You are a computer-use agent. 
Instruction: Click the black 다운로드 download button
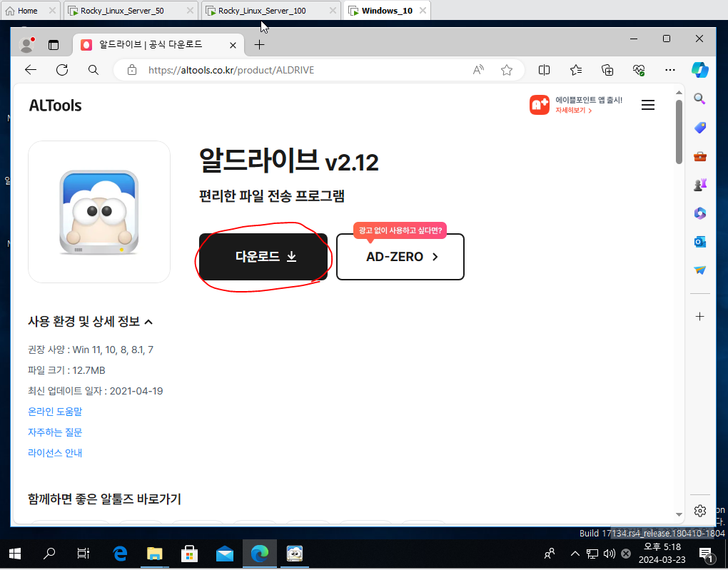click(x=263, y=257)
